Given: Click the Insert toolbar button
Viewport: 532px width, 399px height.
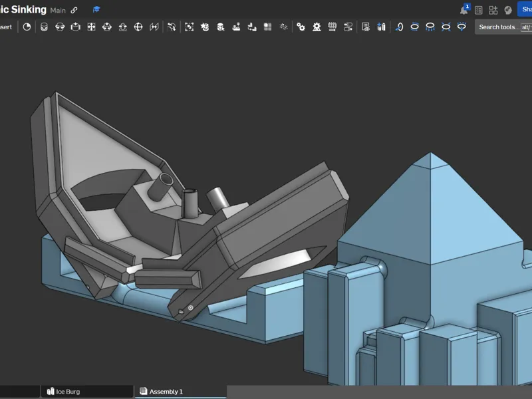Looking at the screenshot, I should (x=6, y=27).
